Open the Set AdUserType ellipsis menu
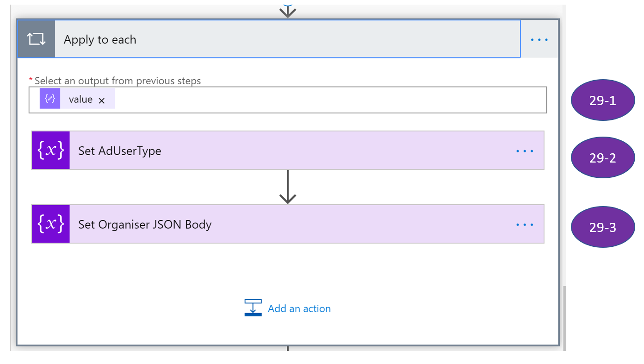The width and height of the screenshot is (644, 364). pos(525,151)
